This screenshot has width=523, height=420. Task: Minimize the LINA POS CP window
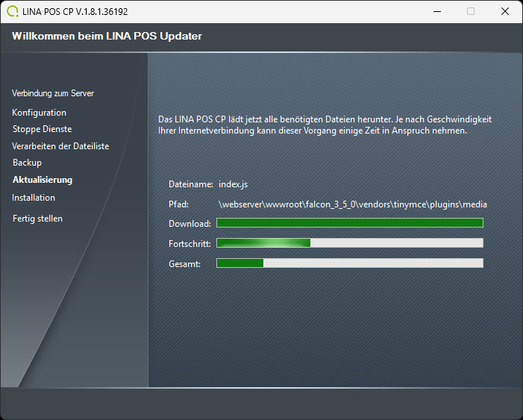point(437,11)
